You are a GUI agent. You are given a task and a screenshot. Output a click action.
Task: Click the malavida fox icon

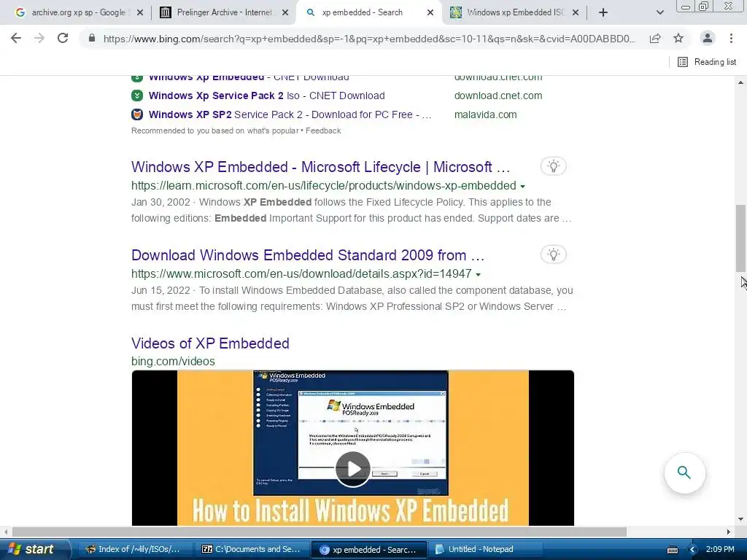pyautogui.click(x=137, y=114)
